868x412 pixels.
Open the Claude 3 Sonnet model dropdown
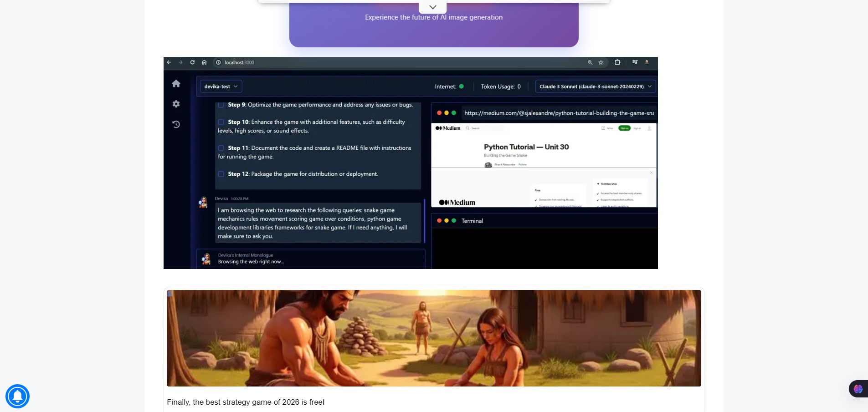tap(596, 86)
